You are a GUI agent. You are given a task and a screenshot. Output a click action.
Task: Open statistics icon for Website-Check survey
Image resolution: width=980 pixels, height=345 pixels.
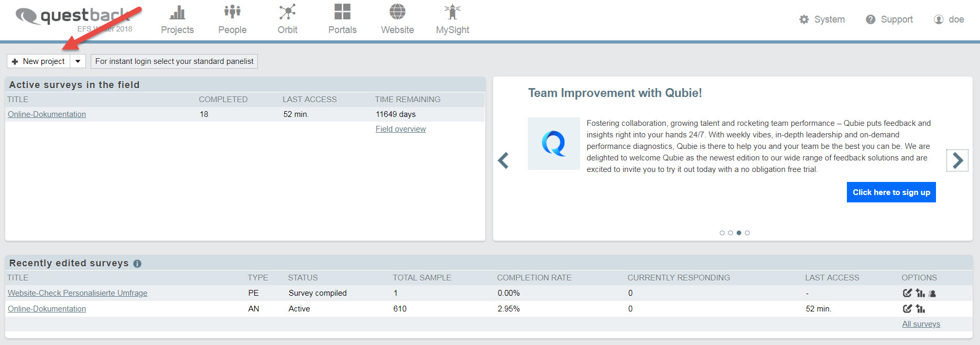tap(920, 293)
